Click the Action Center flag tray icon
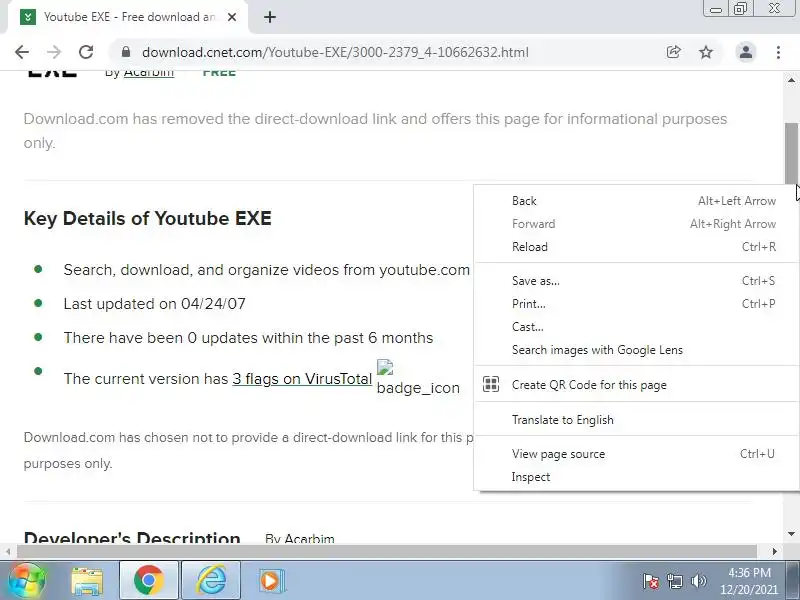Viewport: 800px width, 600px height. pos(651,581)
